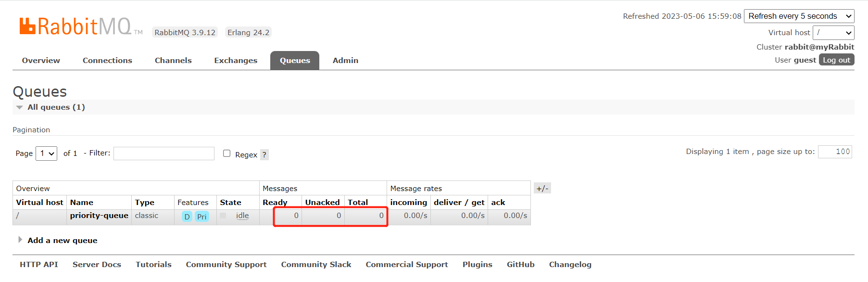
Task: Open the HTTP API footer link
Action: [x=39, y=264]
